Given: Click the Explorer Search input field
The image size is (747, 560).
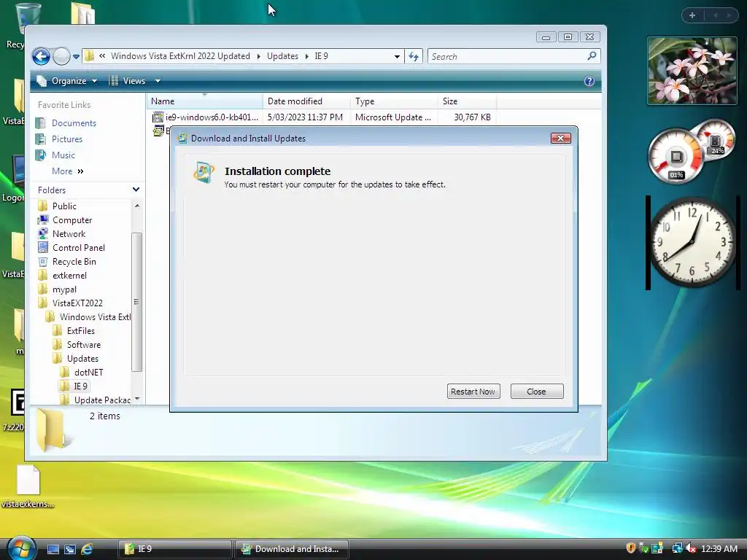Looking at the screenshot, I should pyautogui.click(x=508, y=57).
